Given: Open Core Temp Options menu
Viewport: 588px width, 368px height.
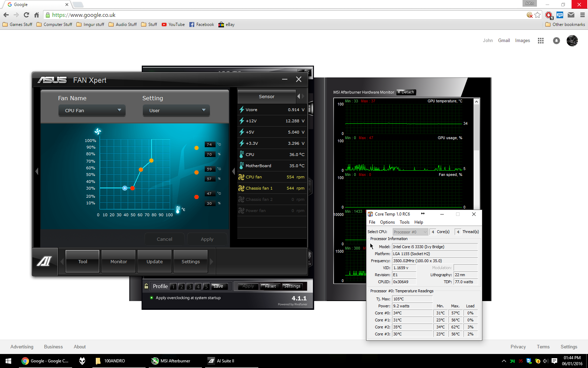Looking at the screenshot, I should (387, 222).
